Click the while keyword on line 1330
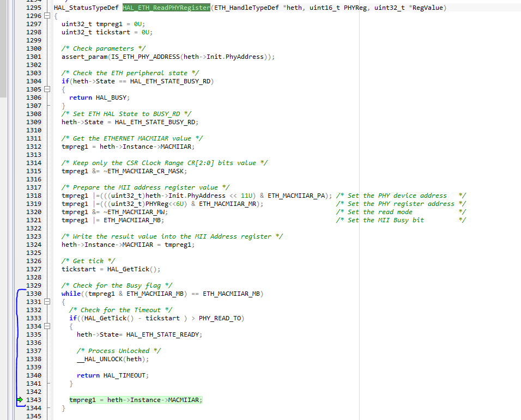 tap(71, 294)
